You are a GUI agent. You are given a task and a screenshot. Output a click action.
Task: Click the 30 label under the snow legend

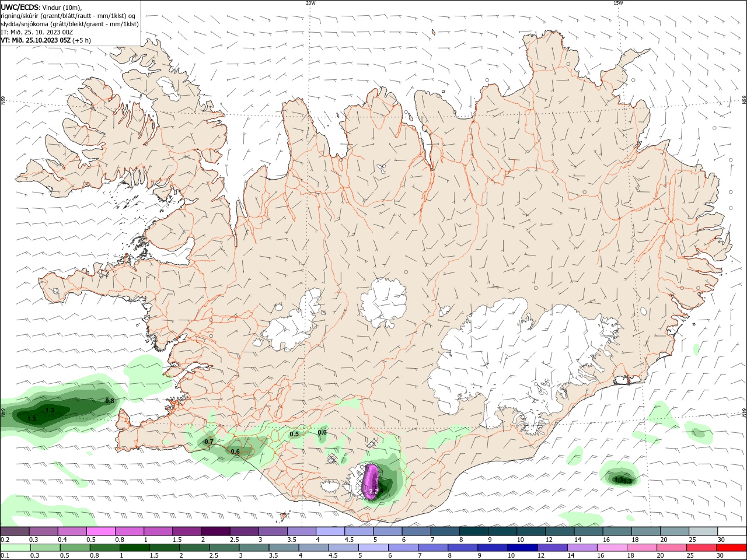coord(721,540)
